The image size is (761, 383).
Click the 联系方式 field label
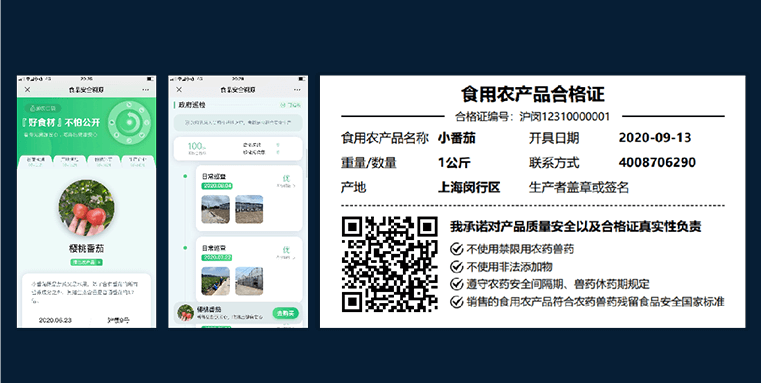click(x=554, y=163)
